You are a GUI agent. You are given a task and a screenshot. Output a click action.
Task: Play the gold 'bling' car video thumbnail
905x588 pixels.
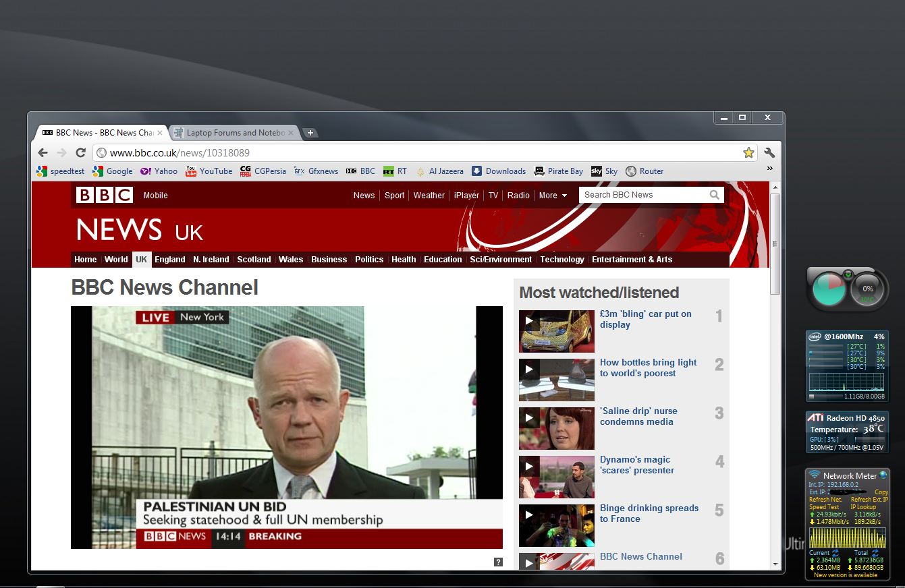point(557,331)
